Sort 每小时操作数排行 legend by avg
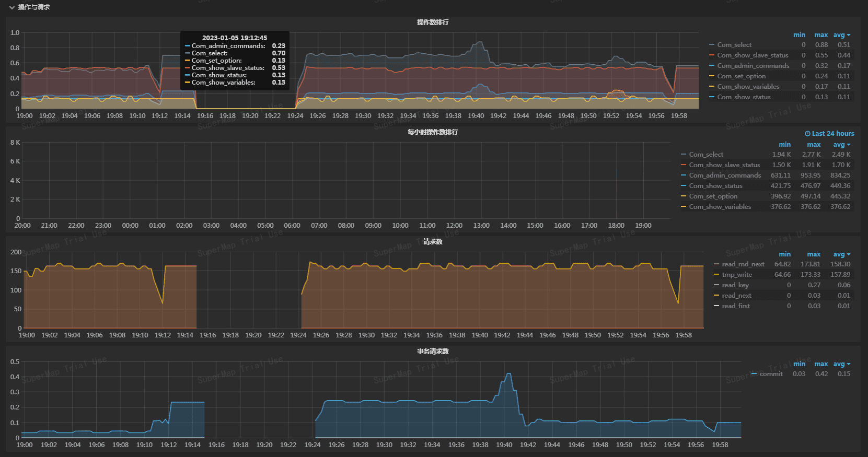This screenshot has height=457, width=868. click(841, 145)
